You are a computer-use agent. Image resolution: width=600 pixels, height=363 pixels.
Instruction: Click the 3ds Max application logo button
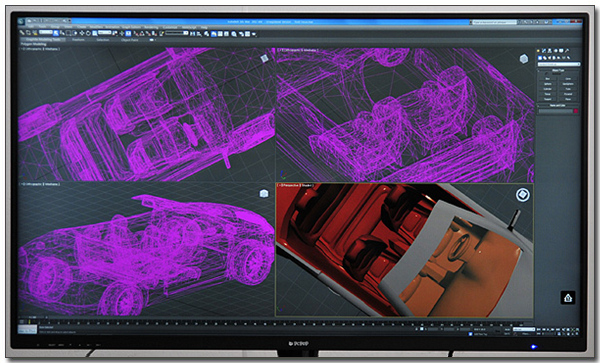pyautogui.click(x=21, y=21)
